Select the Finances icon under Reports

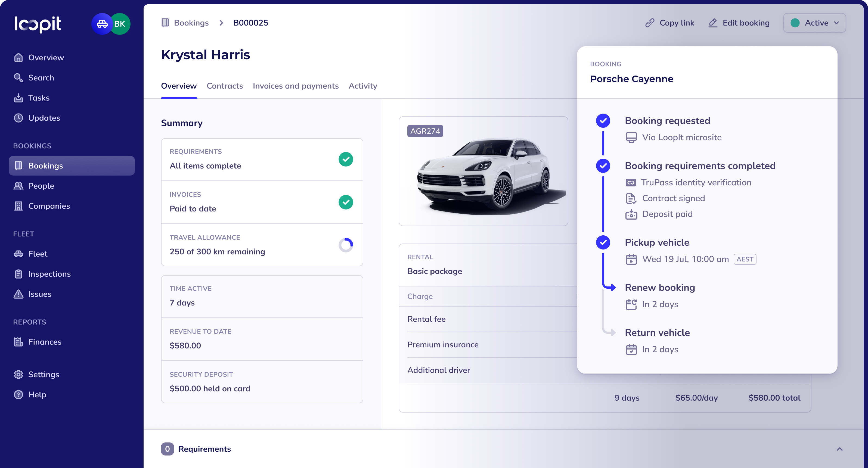click(x=18, y=341)
